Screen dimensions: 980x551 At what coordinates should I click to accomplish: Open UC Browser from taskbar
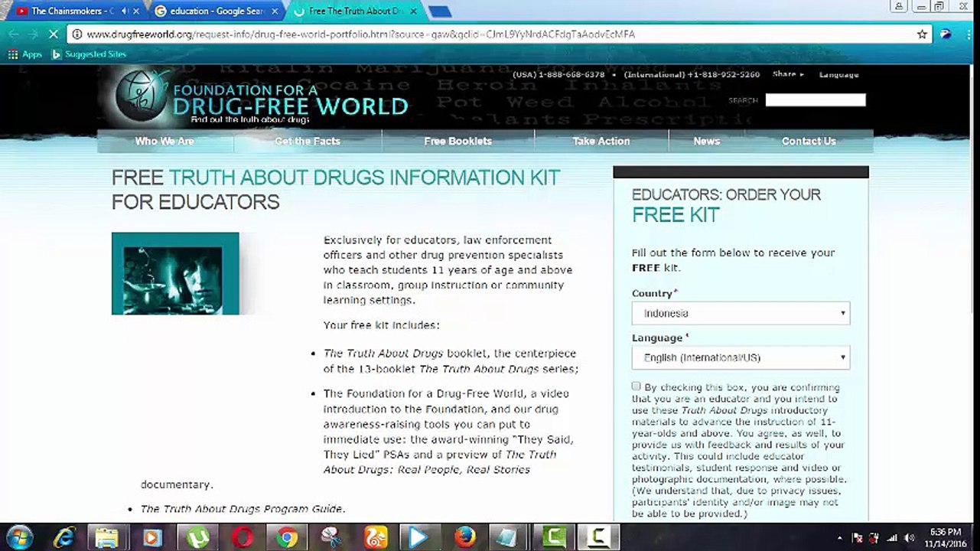pyautogui.click(x=376, y=537)
